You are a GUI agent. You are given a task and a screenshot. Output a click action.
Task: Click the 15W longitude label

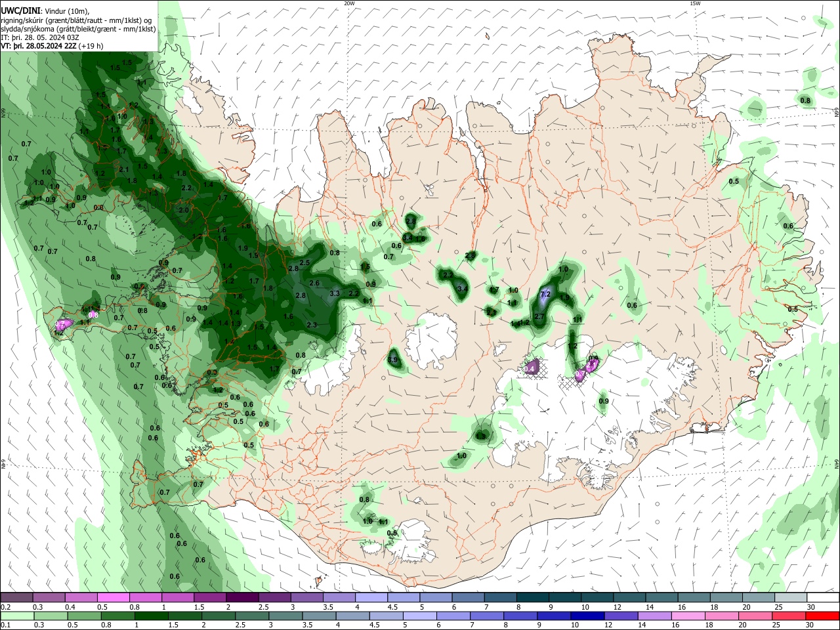click(x=696, y=3)
